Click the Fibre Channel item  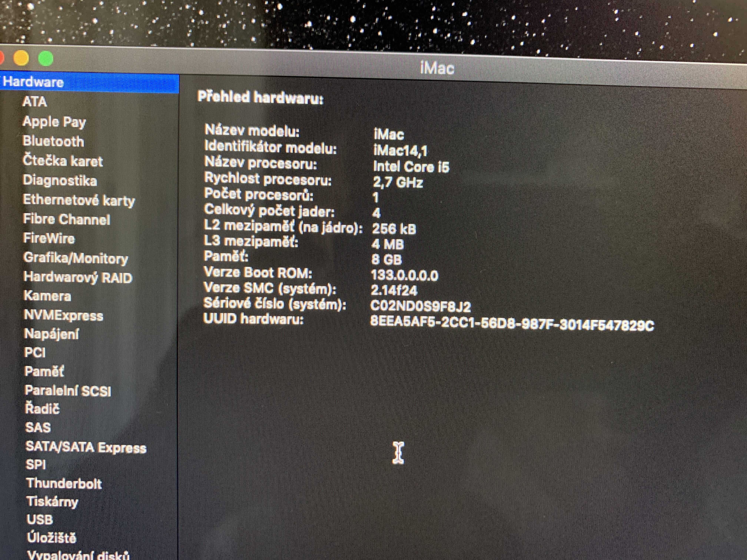click(67, 219)
